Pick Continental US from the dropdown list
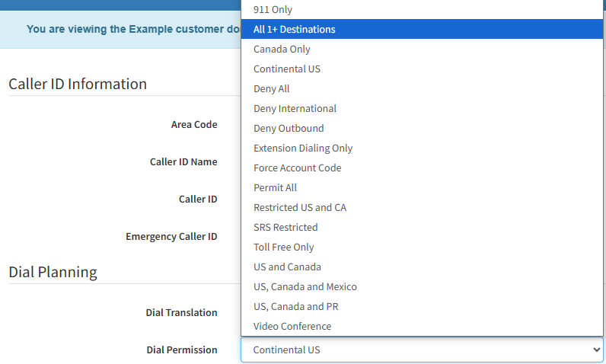This screenshot has width=606, height=364. [x=422, y=69]
